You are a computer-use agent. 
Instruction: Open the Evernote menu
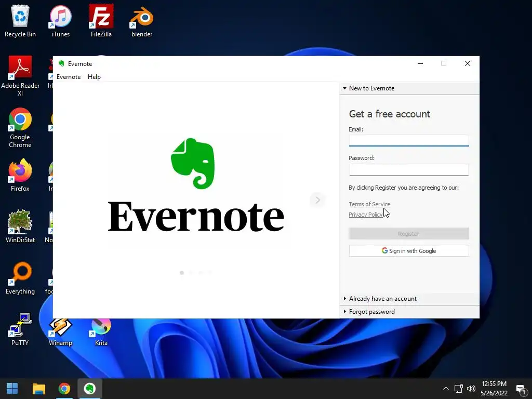point(69,77)
